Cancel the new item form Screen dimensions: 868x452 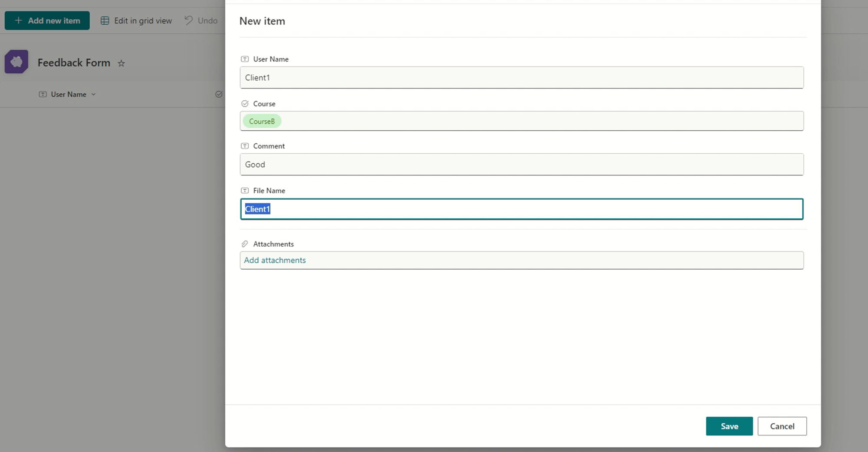pyautogui.click(x=782, y=426)
